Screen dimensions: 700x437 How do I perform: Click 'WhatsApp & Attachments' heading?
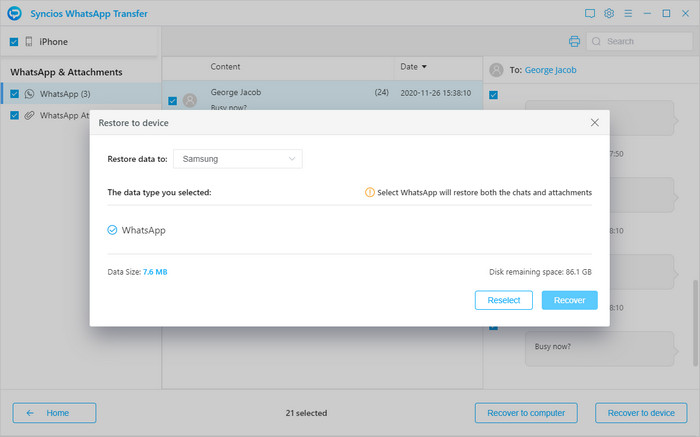point(66,72)
